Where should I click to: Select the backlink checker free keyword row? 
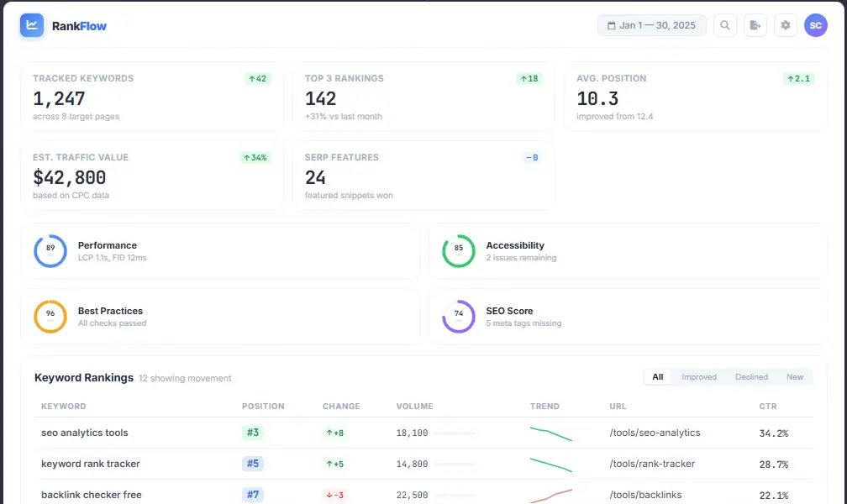coord(91,494)
